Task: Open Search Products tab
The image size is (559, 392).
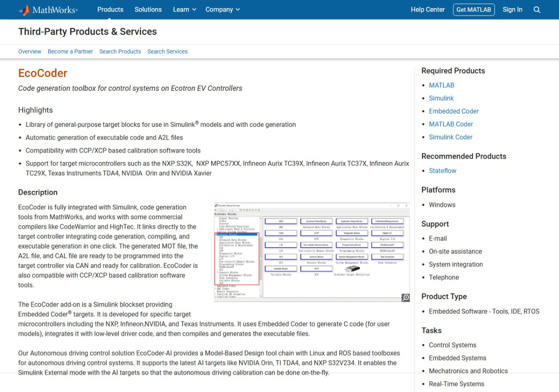Action: pyautogui.click(x=120, y=52)
